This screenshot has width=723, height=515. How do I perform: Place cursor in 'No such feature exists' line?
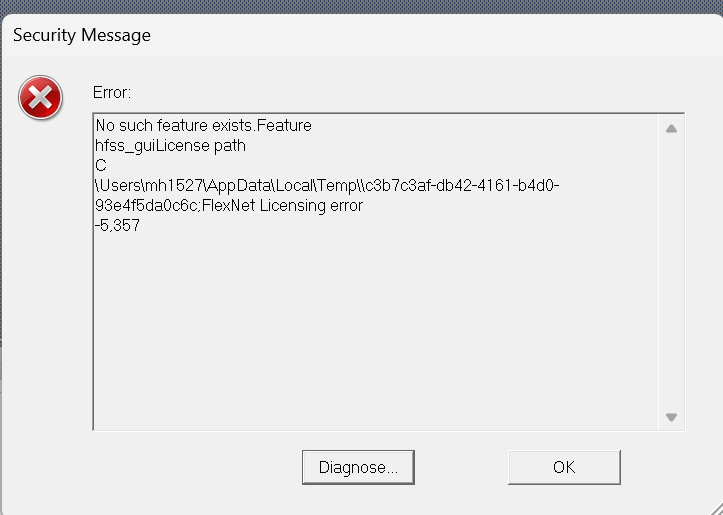(203, 125)
